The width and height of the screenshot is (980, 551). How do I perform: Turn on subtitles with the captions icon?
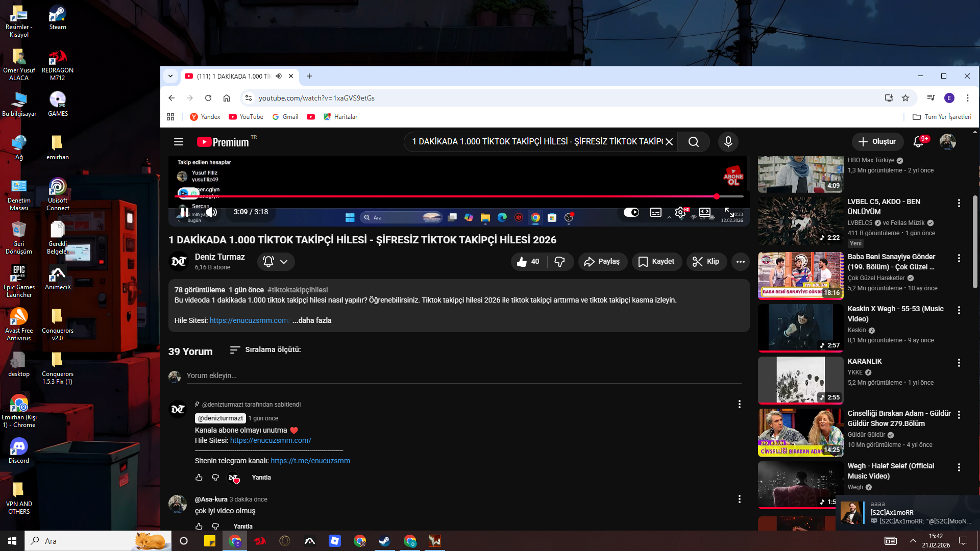click(656, 212)
